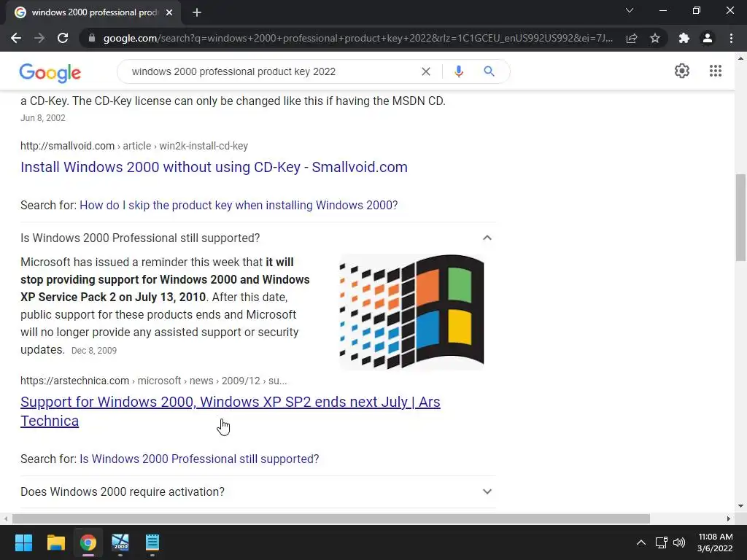Reload the current Google page
The height and width of the screenshot is (560, 747).
coord(63,38)
